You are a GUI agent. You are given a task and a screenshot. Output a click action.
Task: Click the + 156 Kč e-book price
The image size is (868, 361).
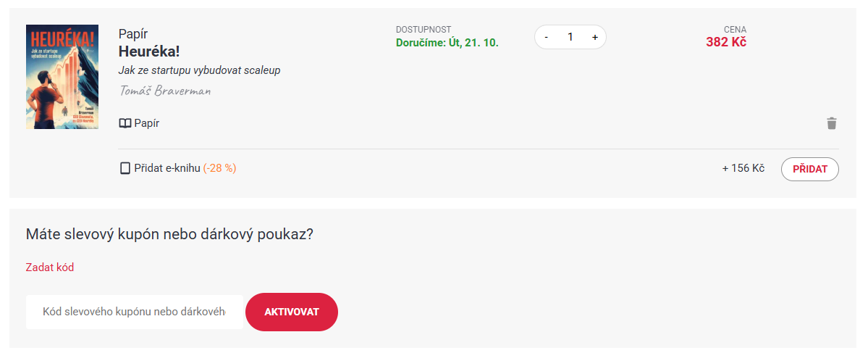pyautogui.click(x=743, y=168)
